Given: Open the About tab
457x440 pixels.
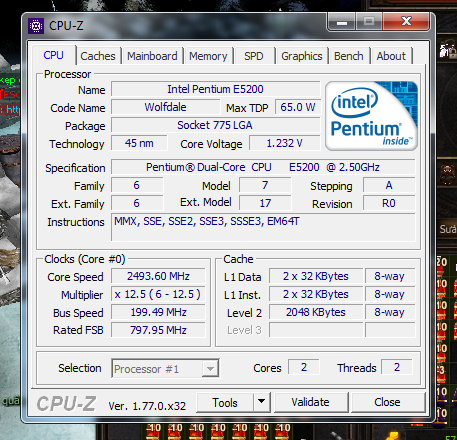Looking at the screenshot, I should [391, 56].
